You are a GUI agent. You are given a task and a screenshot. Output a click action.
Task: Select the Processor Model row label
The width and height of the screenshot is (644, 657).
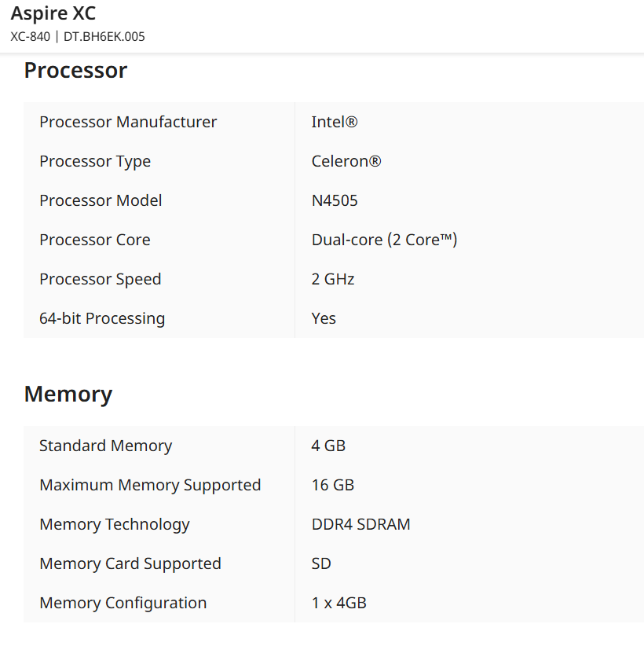point(101,200)
